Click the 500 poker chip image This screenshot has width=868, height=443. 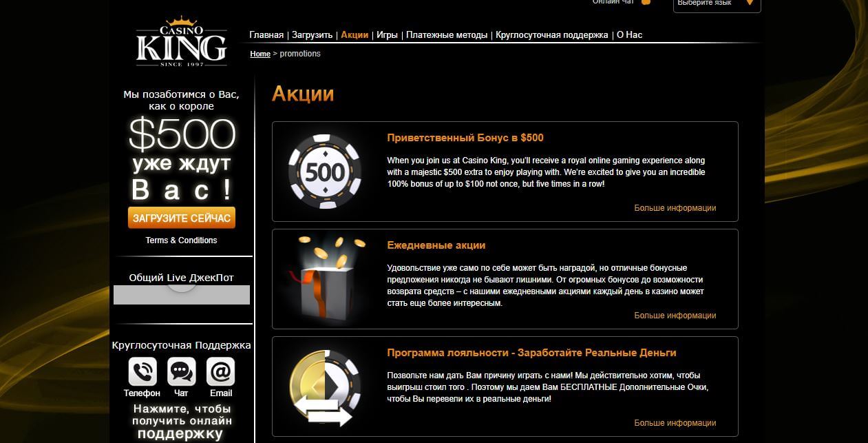[324, 172]
